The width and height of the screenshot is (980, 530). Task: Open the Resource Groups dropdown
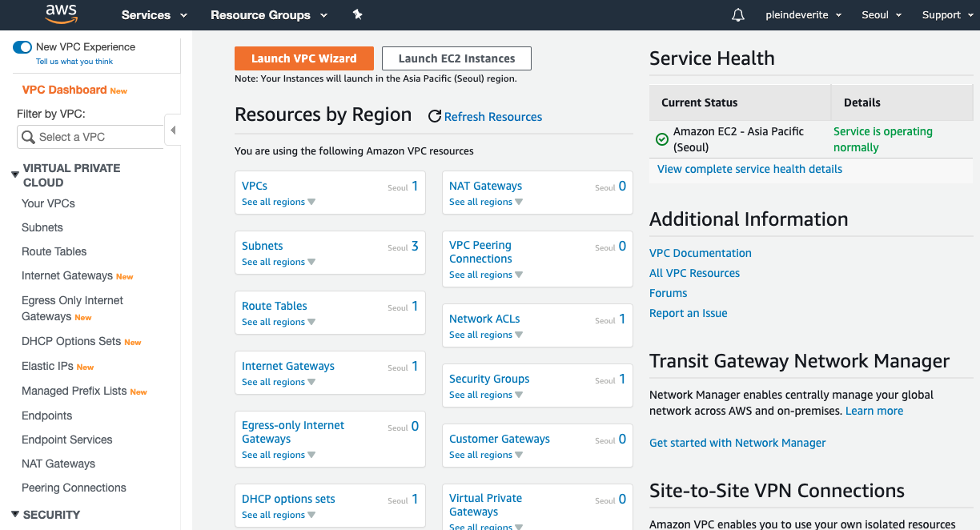pos(269,15)
